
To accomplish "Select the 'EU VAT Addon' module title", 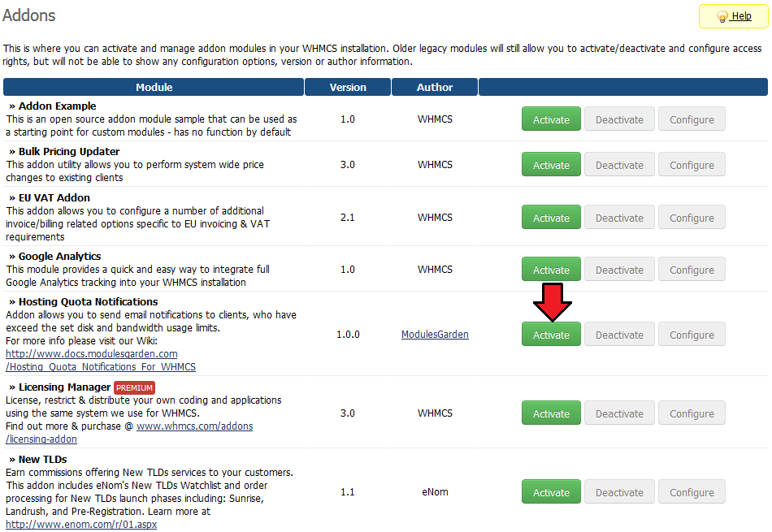I will (54, 198).
